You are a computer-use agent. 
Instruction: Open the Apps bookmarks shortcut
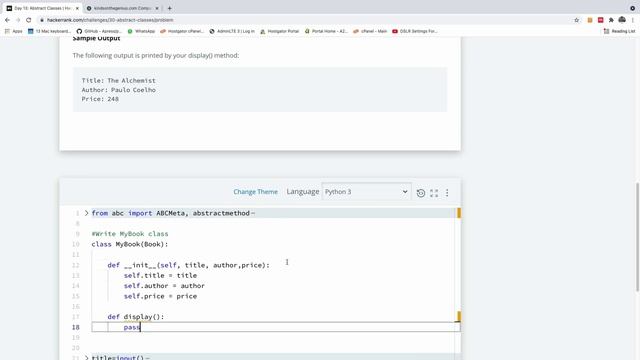click(13, 31)
